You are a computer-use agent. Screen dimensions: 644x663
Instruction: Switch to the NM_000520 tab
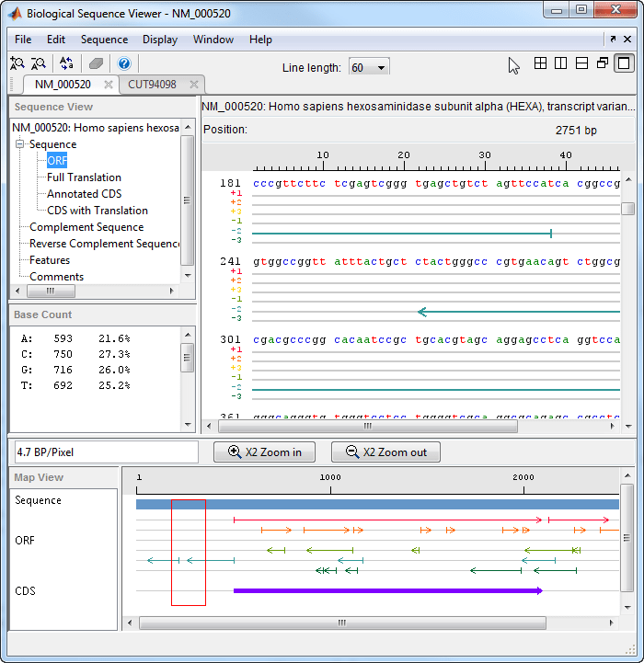pyautogui.click(x=63, y=85)
